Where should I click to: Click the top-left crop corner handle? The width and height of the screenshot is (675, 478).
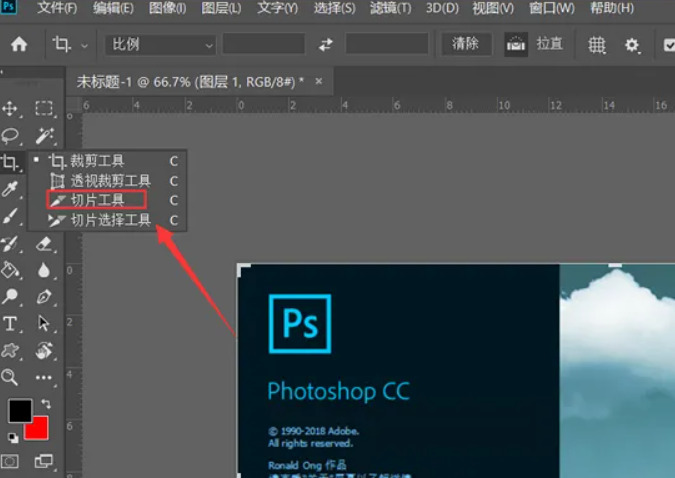[x=243, y=270]
